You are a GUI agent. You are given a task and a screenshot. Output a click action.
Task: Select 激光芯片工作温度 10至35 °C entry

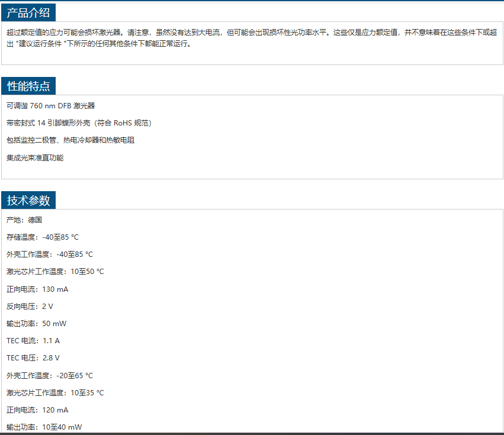coord(55,393)
